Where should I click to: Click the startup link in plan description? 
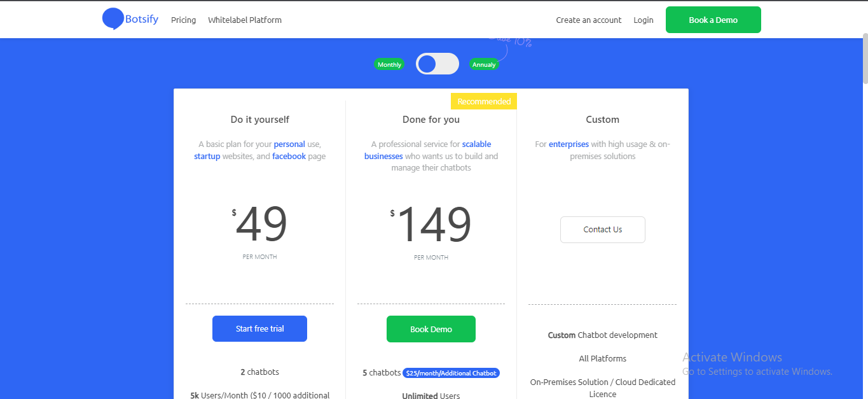[x=207, y=157]
